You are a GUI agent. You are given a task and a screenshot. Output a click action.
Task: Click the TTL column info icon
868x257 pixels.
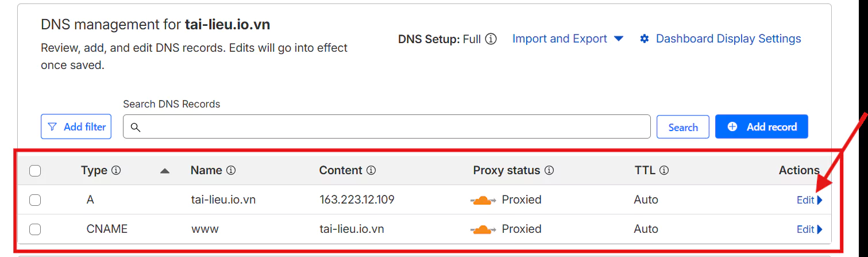click(664, 171)
